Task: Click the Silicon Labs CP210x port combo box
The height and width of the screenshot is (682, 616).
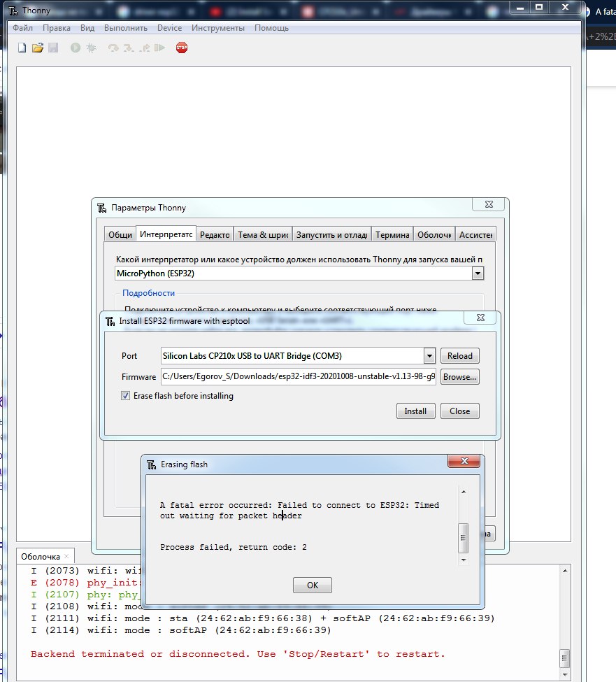Action: 298,356
